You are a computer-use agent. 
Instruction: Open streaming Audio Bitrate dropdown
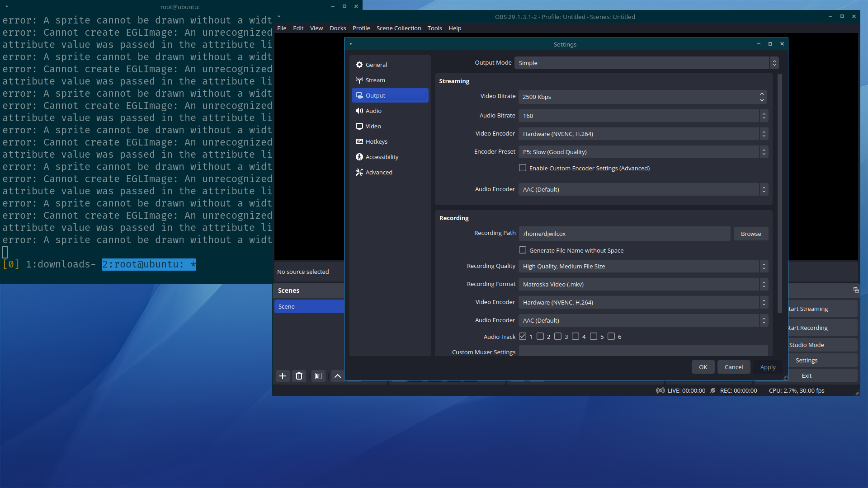tap(643, 116)
